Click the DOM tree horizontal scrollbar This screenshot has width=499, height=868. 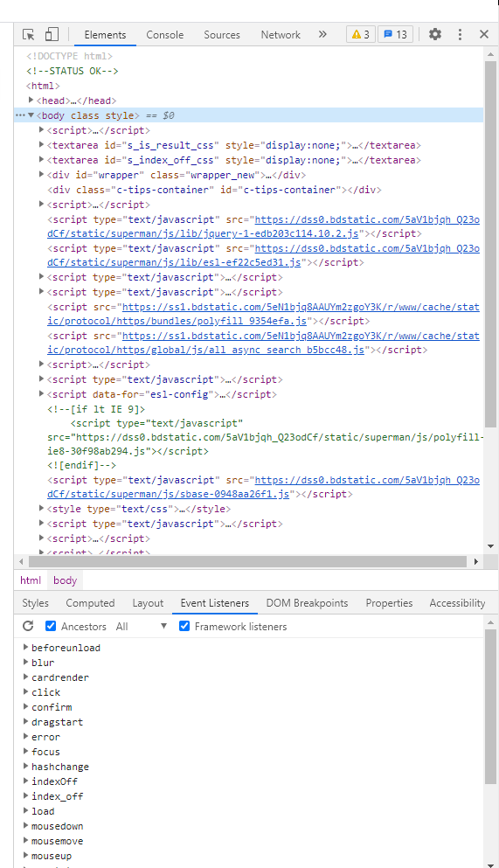[247, 561]
